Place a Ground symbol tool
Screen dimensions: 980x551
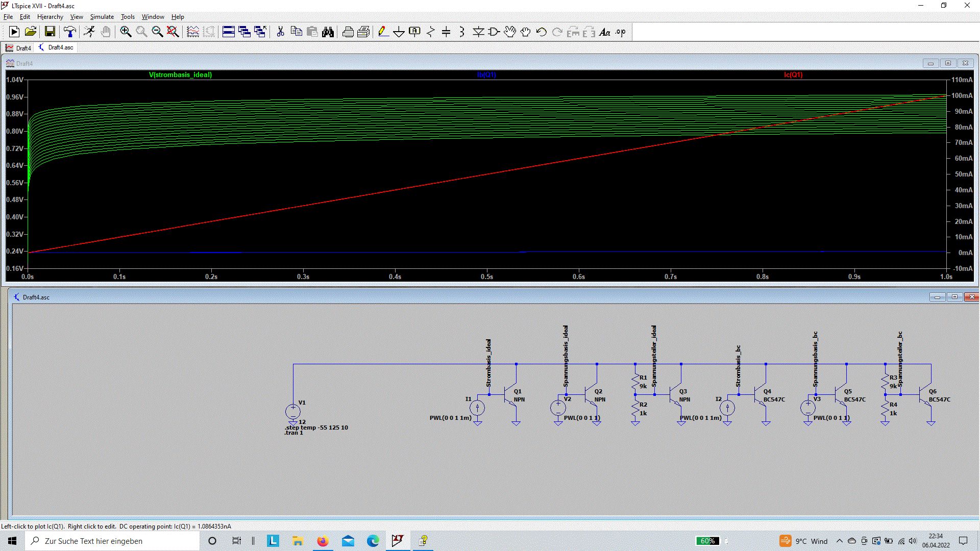[x=399, y=32]
